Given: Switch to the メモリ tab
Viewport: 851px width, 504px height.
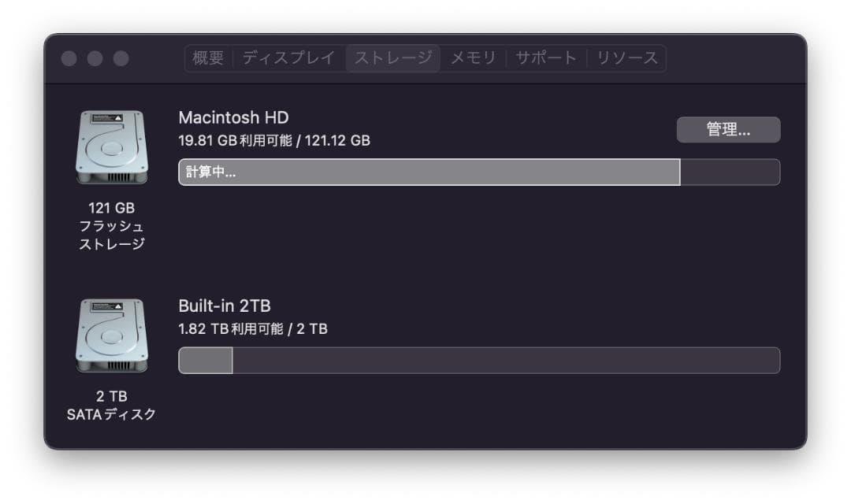Looking at the screenshot, I should click(472, 57).
